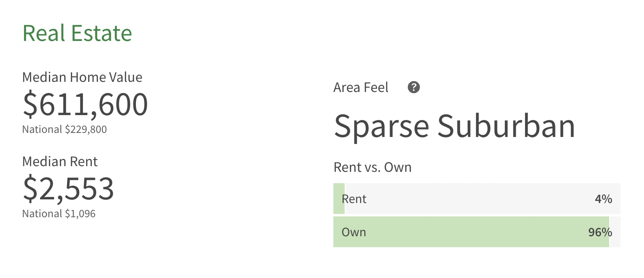
Task: Click the $611,600 home value figure
Action: tap(85, 105)
